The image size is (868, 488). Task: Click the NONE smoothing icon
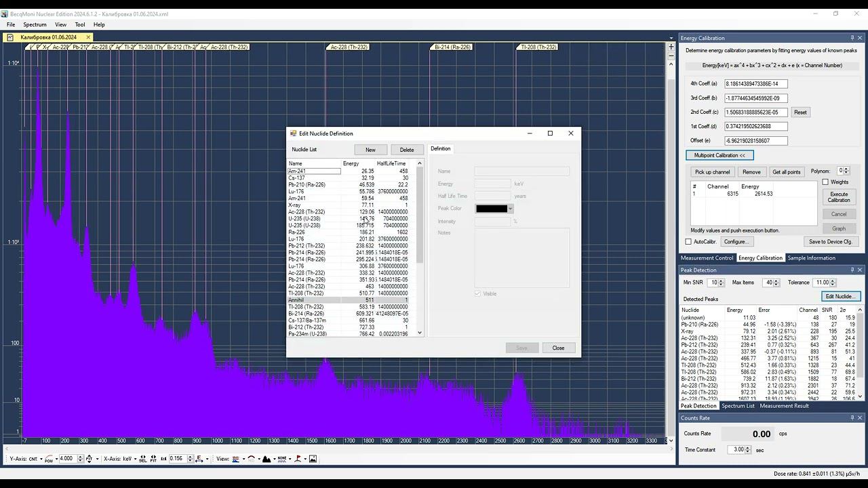282,459
